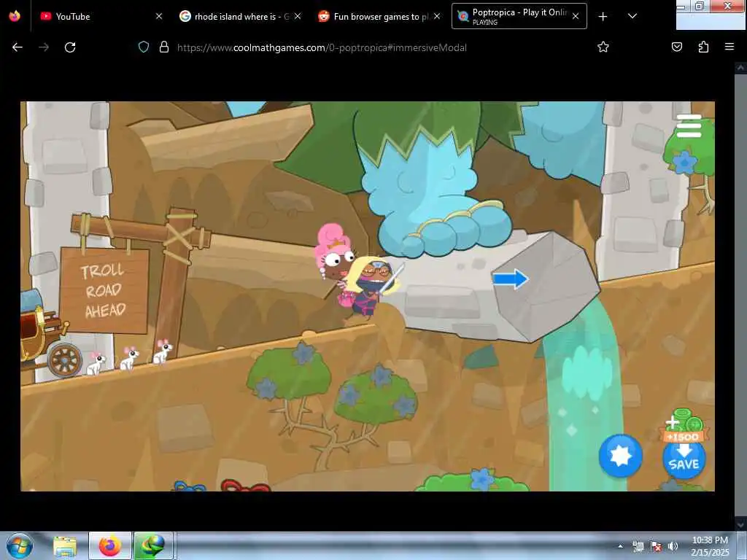Click the page vertical scrollbar
The image size is (747, 560).
tap(740, 296)
